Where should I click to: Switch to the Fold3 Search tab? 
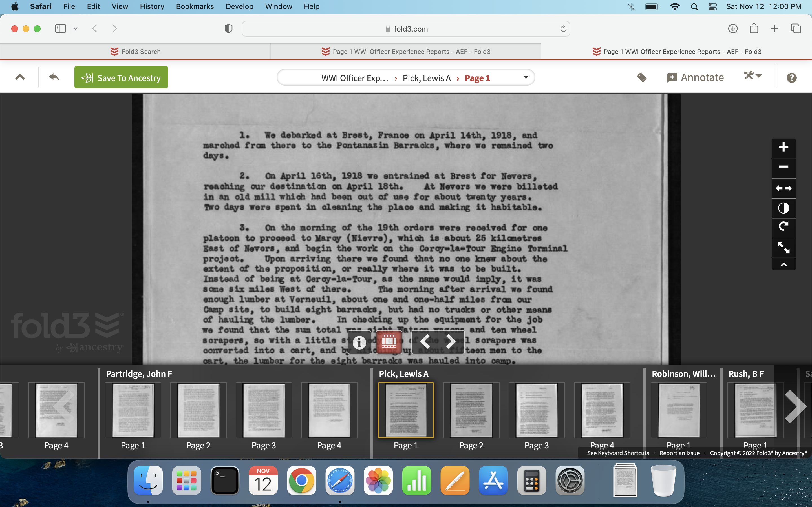(135, 52)
